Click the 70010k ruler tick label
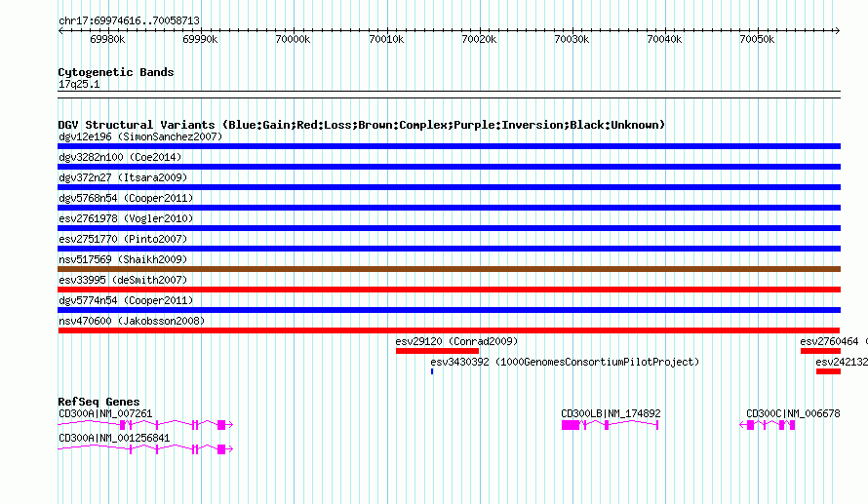The image size is (868, 504). click(386, 39)
